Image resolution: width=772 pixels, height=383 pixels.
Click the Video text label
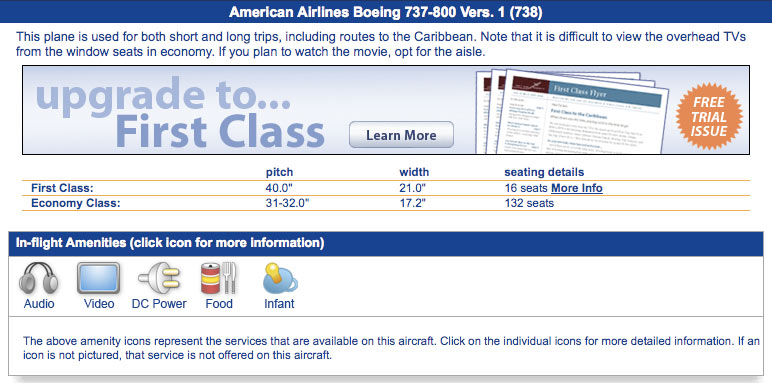click(99, 304)
